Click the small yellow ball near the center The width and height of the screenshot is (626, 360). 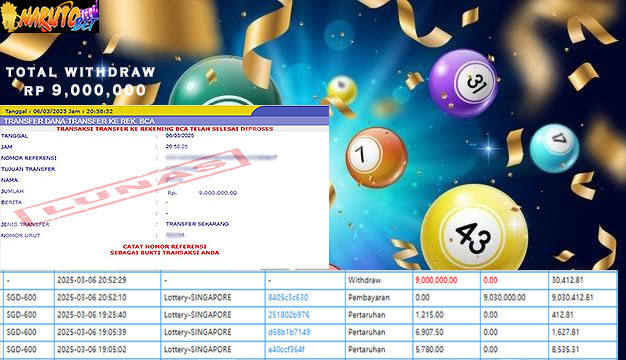[343, 89]
